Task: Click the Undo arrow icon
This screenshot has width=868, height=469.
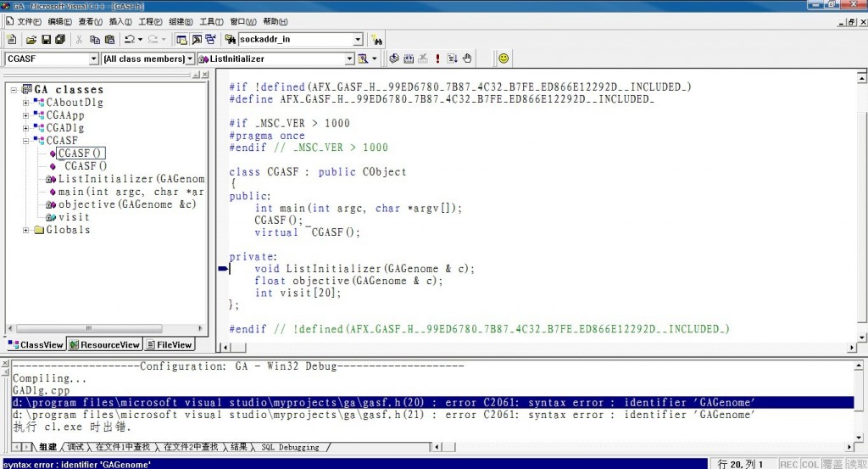Action: tap(130, 39)
